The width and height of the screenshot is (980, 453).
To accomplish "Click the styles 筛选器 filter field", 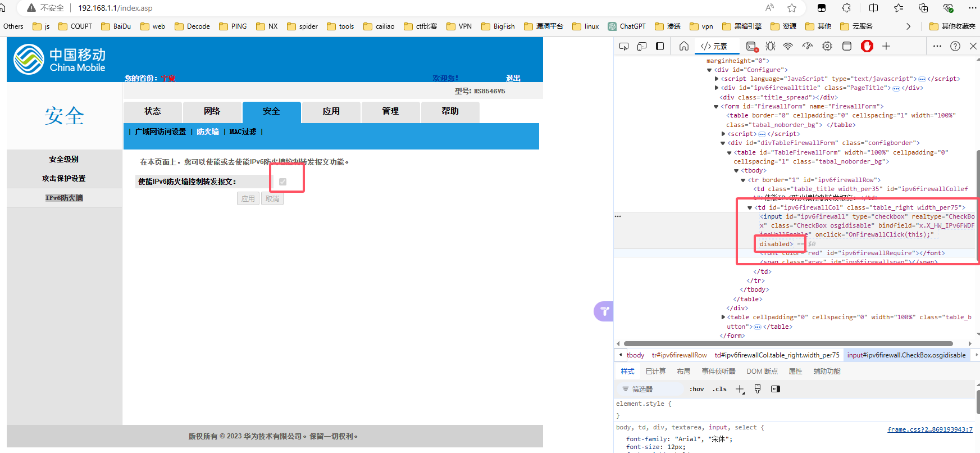I will (651, 389).
